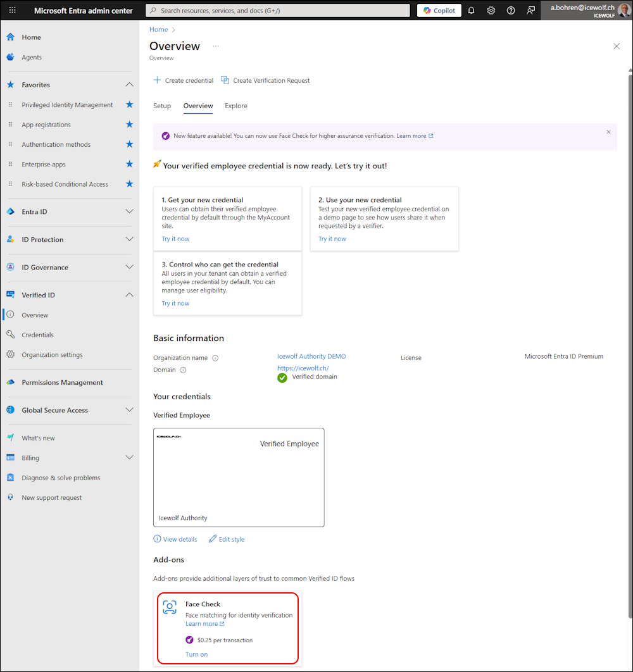The image size is (633, 672).
Task: Open the portal waffle menu icon
Action: 13,10
